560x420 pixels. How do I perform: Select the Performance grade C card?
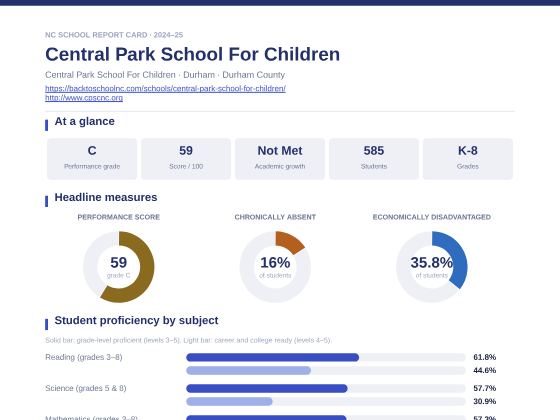coord(92,159)
